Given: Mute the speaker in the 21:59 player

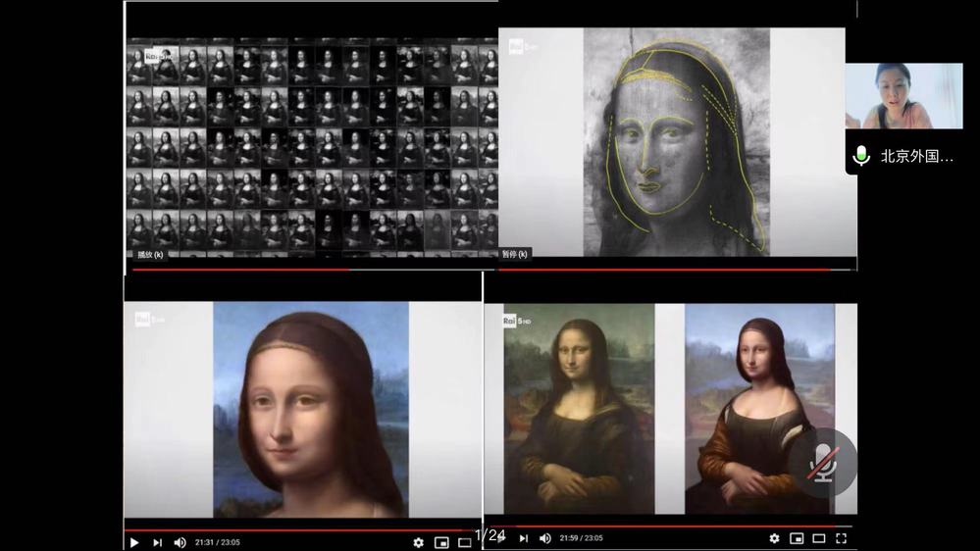Looking at the screenshot, I should click(545, 538).
